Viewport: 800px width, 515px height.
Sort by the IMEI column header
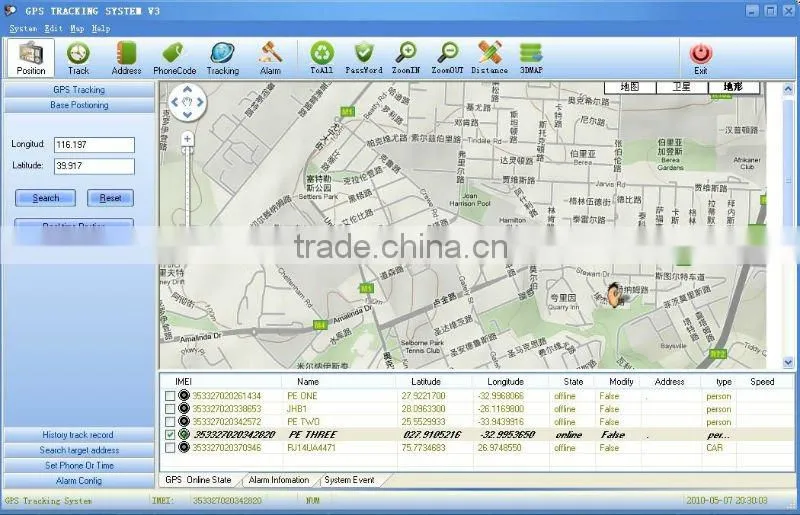(x=183, y=381)
